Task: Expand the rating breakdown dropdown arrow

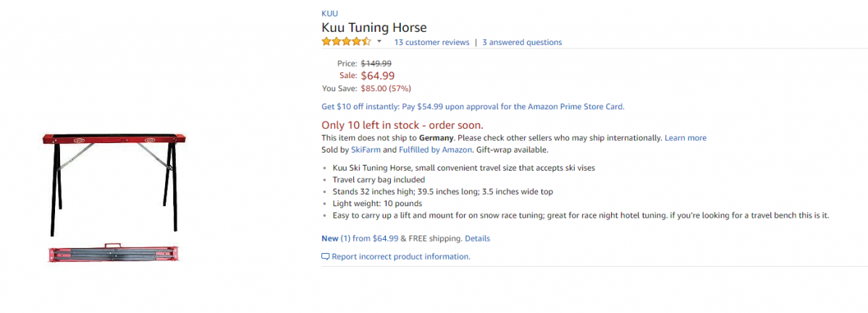Action: [x=379, y=42]
